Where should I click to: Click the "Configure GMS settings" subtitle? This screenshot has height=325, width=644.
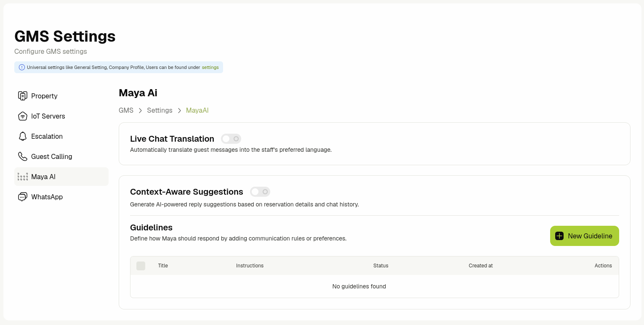click(x=51, y=51)
